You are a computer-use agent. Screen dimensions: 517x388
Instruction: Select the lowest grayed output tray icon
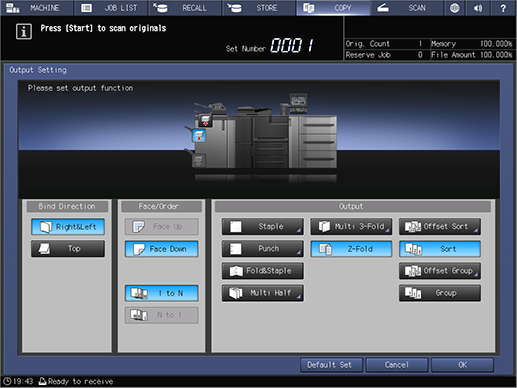pyautogui.click(x=199, y=161)
